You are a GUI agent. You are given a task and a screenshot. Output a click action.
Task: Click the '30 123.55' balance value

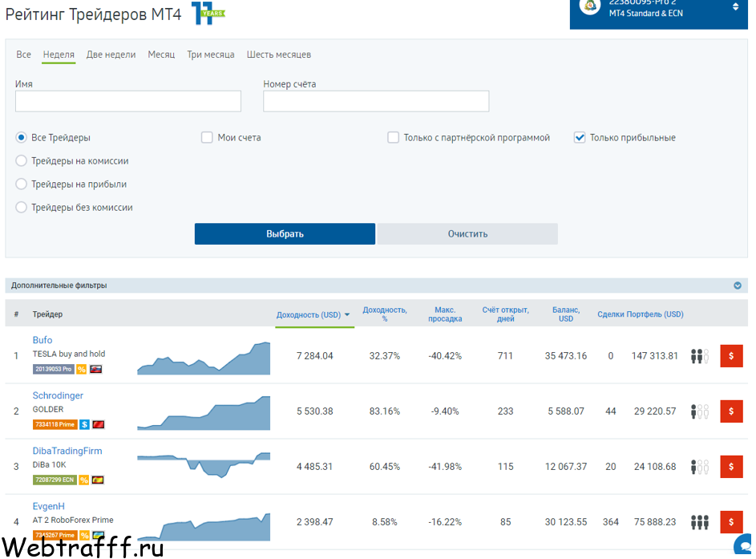(566, 522)
